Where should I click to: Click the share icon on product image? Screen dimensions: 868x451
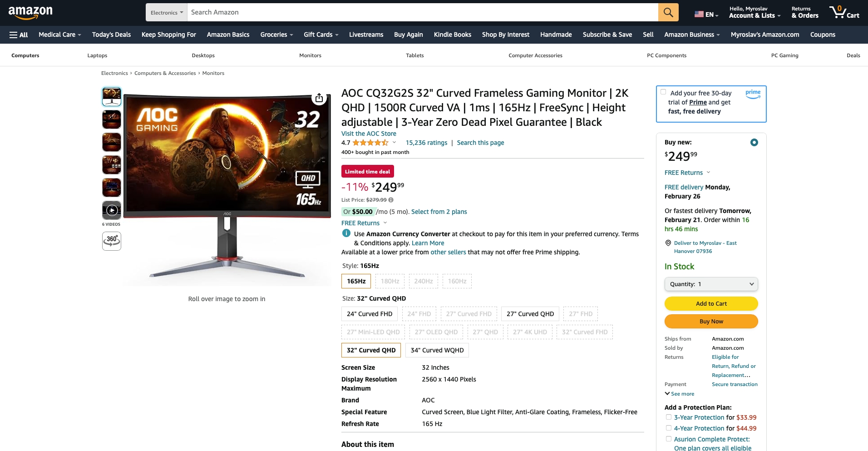coord(319,98)
